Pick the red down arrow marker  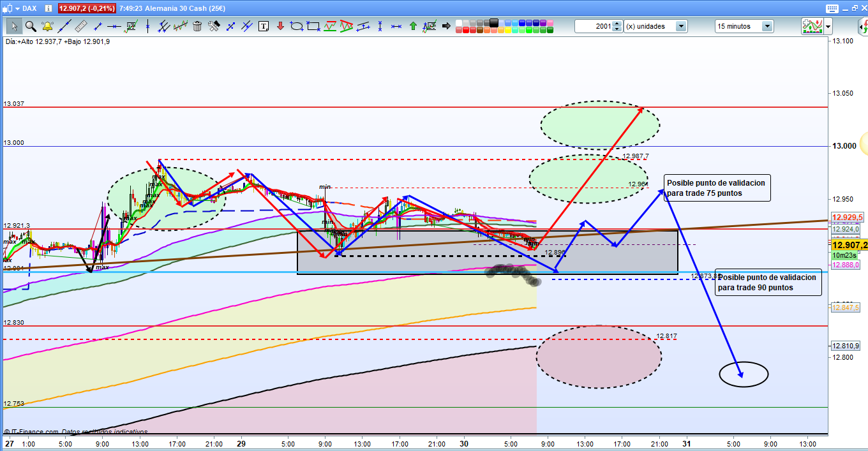tap(280, 26)
